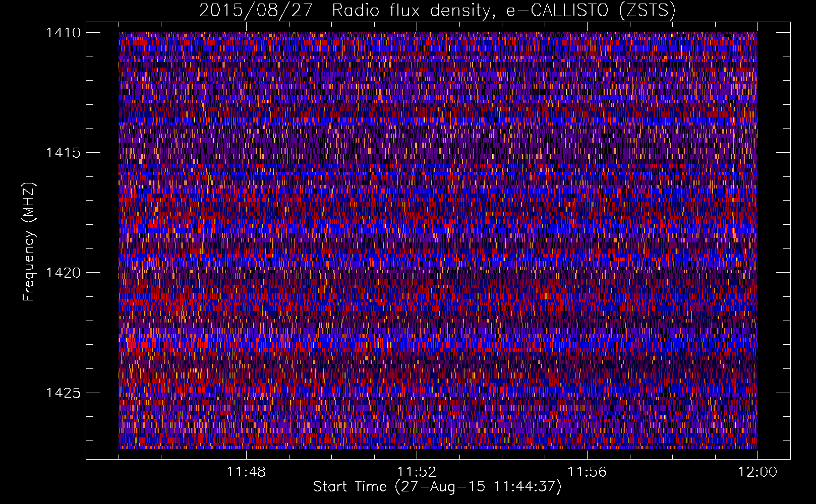
Task: Select the 1415 frequency axis label
Action: pos(63,152)
